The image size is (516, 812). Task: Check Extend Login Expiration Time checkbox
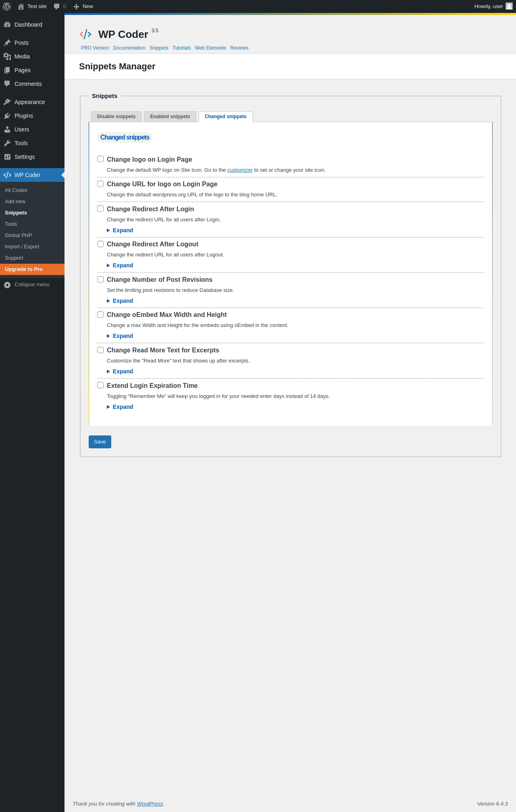tap(100, 385)
